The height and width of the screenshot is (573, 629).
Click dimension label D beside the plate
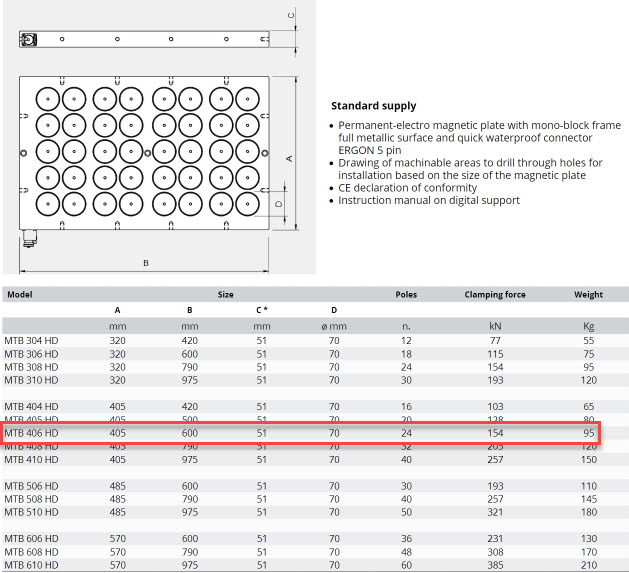click(x=280, y=203)
